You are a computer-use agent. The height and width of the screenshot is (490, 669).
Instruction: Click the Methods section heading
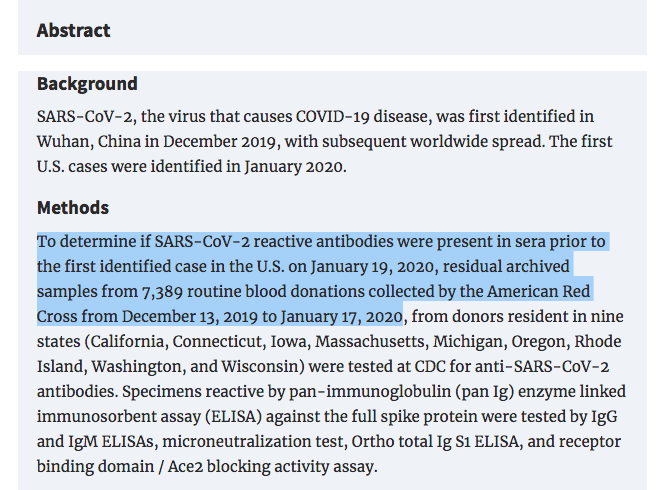pos(73,208)
